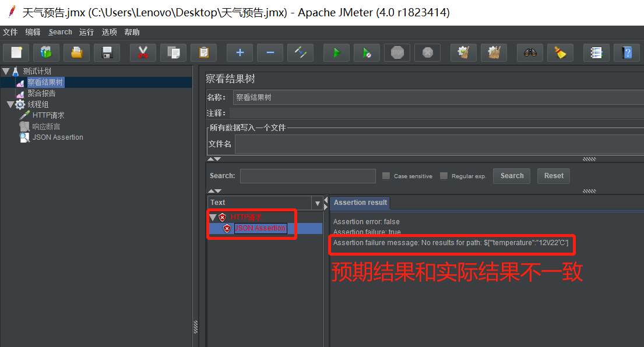Collapse the 线程组 tree node

point(10,105)
